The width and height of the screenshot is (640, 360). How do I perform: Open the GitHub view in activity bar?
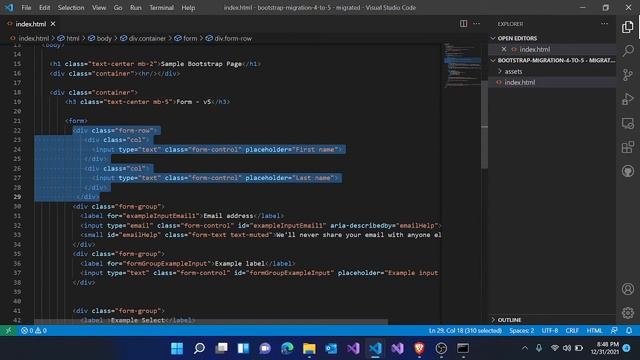tap(628, 171)
